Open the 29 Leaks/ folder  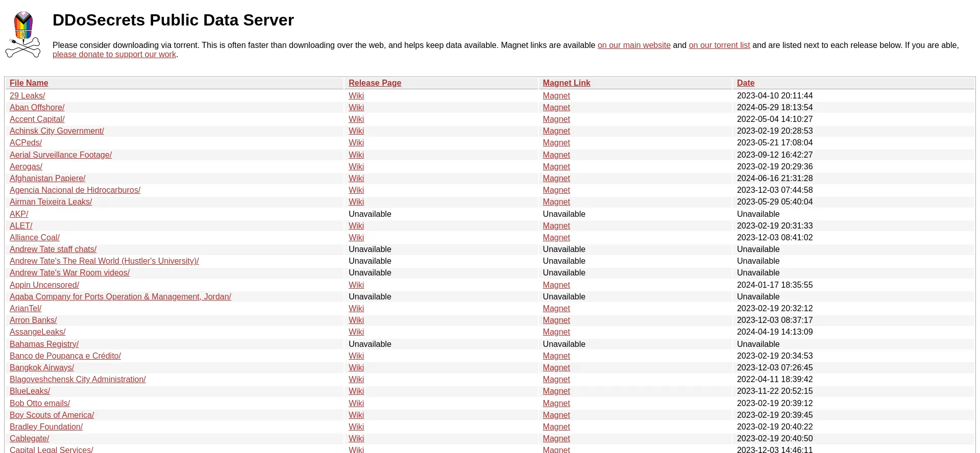click(27, 95)
